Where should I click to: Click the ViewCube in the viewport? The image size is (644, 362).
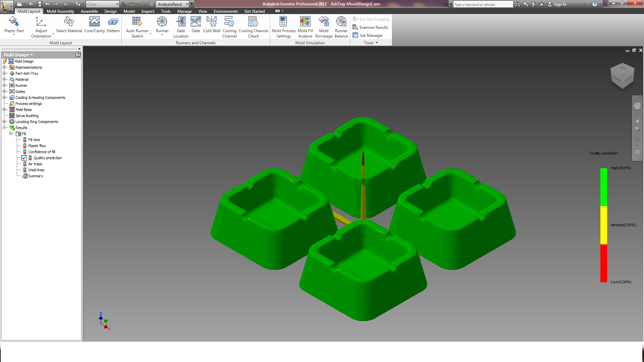pyautogui.click(x=622, y=76)
